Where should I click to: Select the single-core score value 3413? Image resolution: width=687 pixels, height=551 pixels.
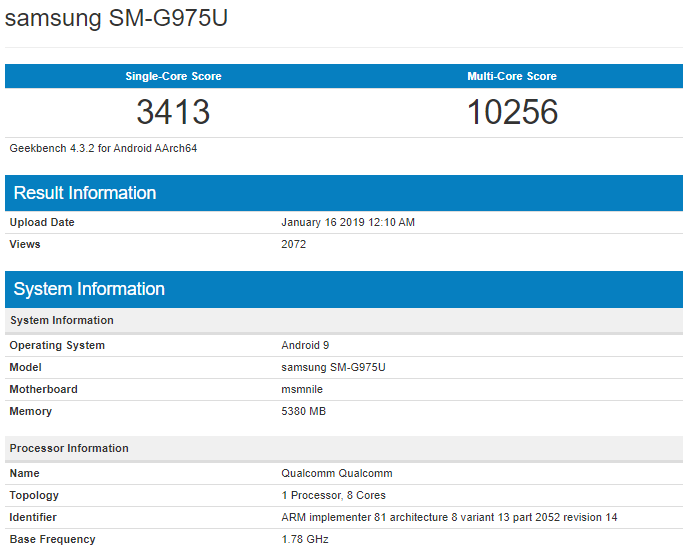point(173,112)
